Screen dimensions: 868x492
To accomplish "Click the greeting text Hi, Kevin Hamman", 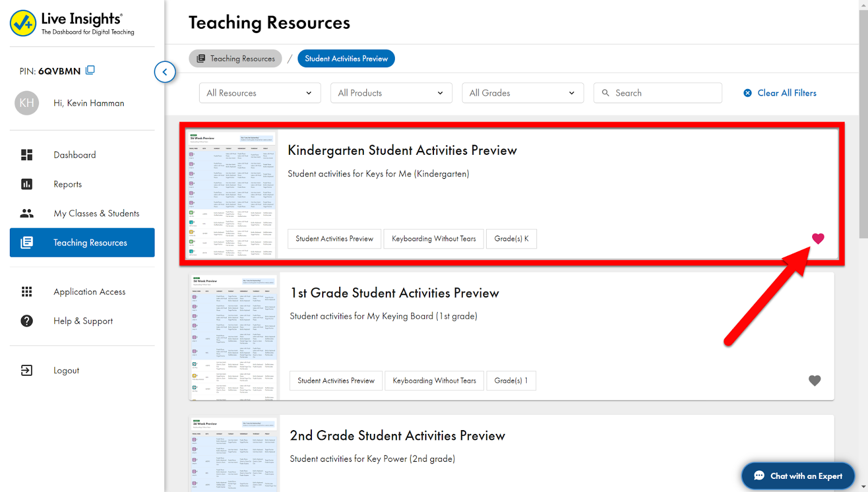I will coord(89,103).
